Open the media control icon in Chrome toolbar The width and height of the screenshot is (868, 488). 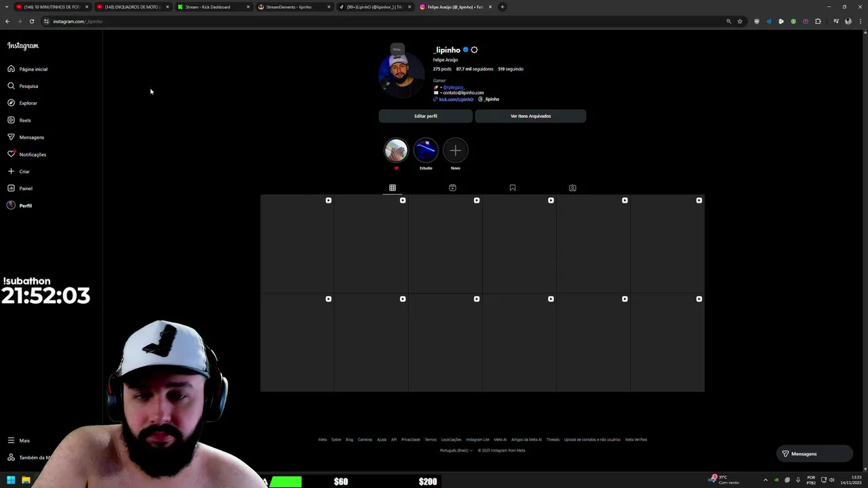pos(836,21)
